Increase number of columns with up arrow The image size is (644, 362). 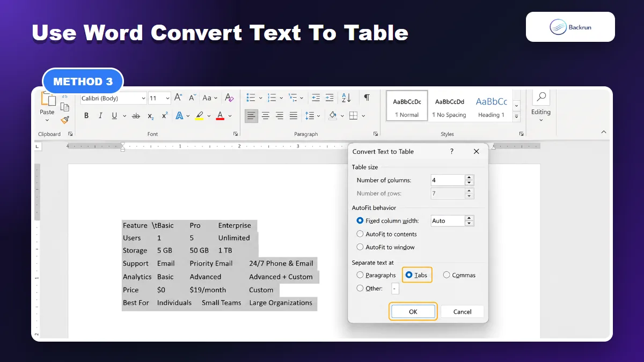tap(469, 178)
